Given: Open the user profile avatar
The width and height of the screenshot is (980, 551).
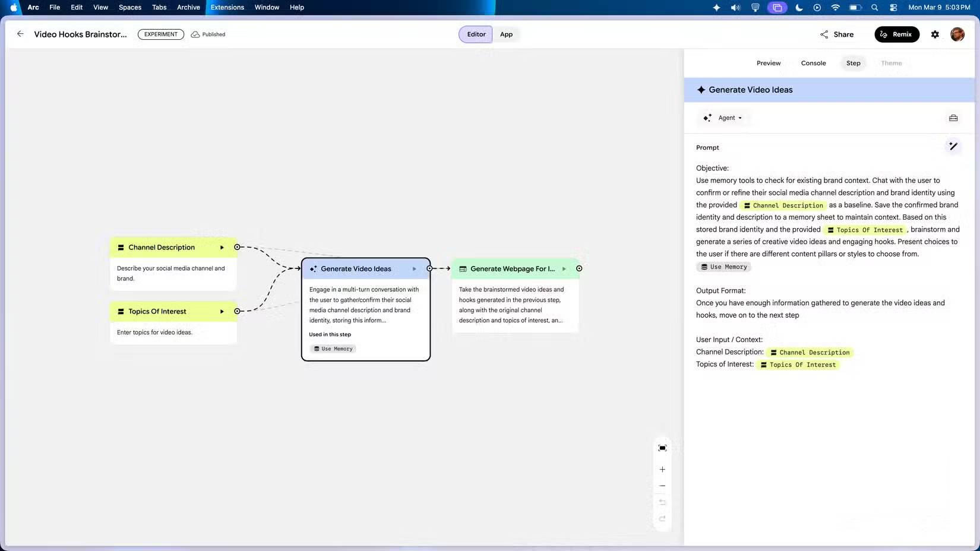Looking at the screenshot, I should point(957,34).
